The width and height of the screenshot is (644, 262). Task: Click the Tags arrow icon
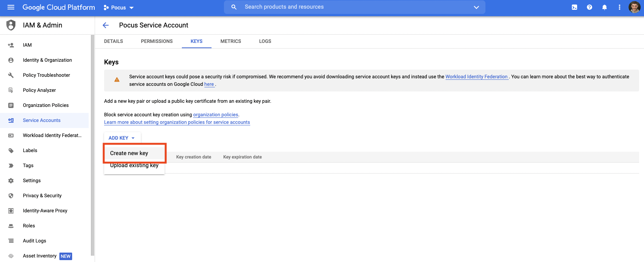tap(11, 166)
